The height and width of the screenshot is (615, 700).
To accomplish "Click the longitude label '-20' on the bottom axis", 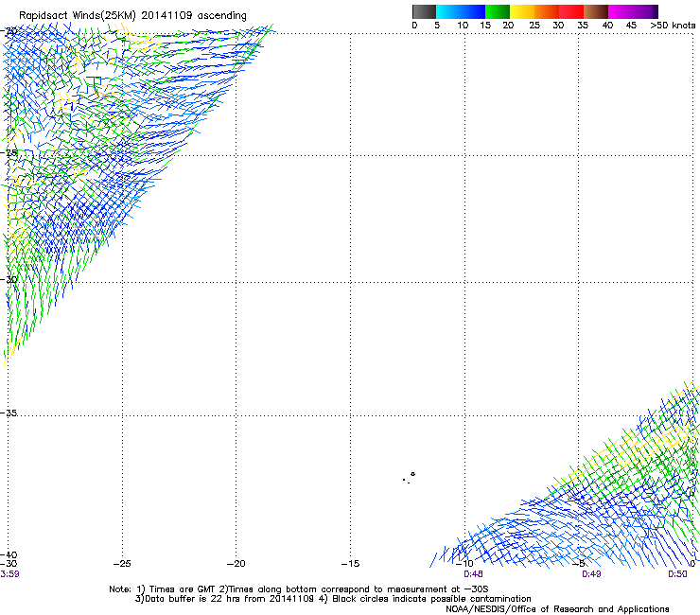I will tap(236, 564).
